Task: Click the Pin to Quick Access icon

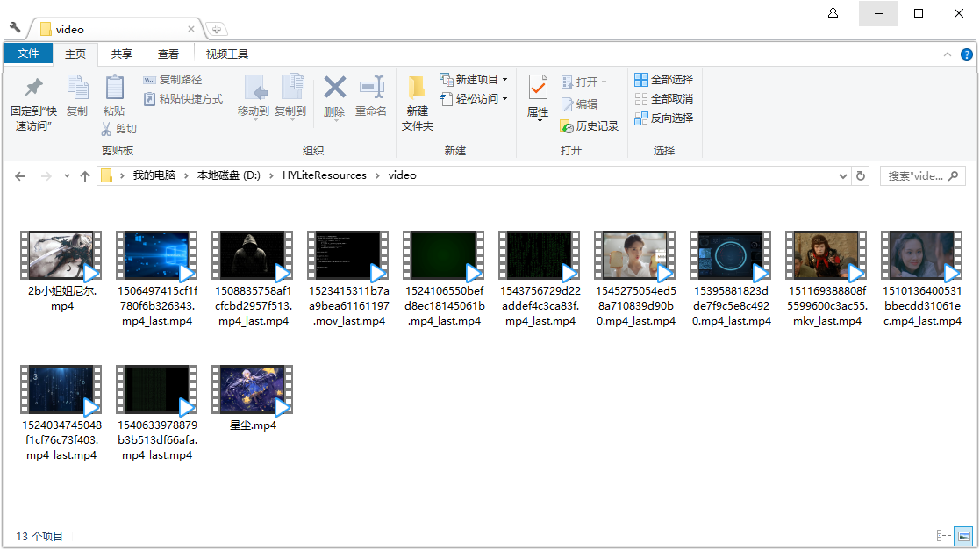Action: (x=33, y=89)
